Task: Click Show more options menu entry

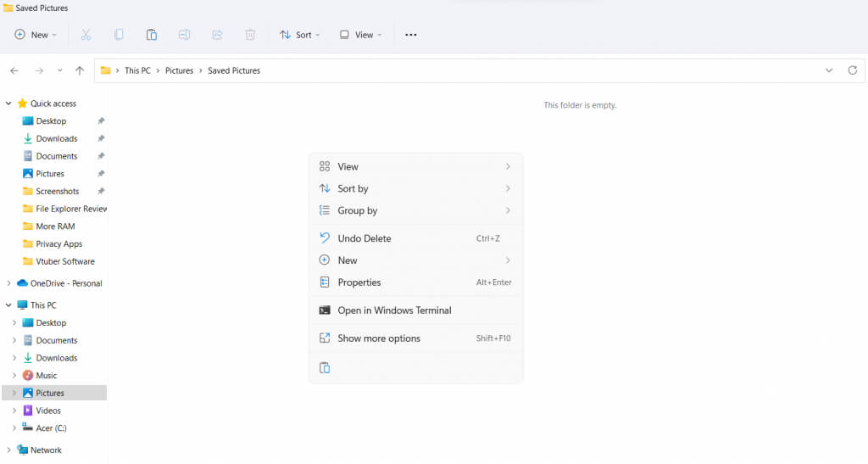Action: 379,338
